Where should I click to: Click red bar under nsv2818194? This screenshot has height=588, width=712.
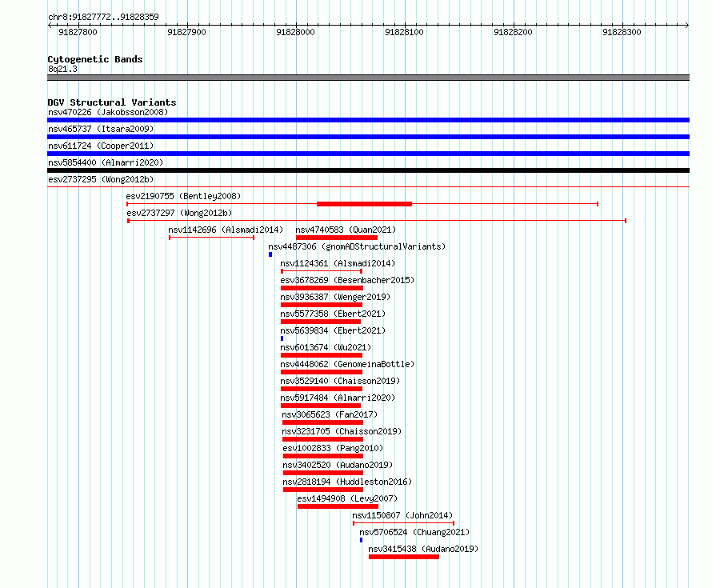(x=323, y=490)
